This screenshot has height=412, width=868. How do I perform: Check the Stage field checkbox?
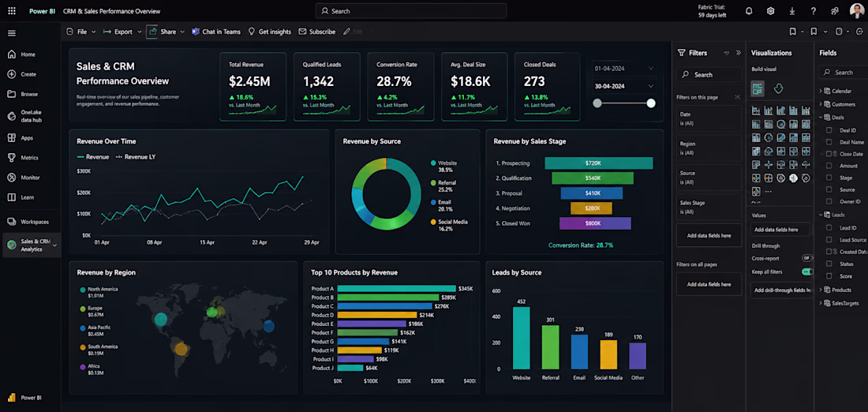pyautogui.click(x=829, y=178)
